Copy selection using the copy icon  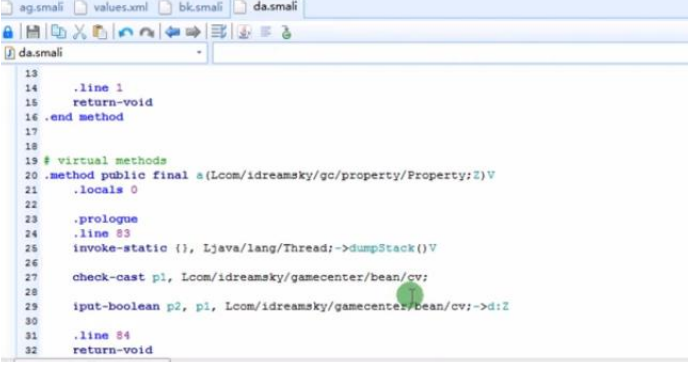[x=58, y=32]
